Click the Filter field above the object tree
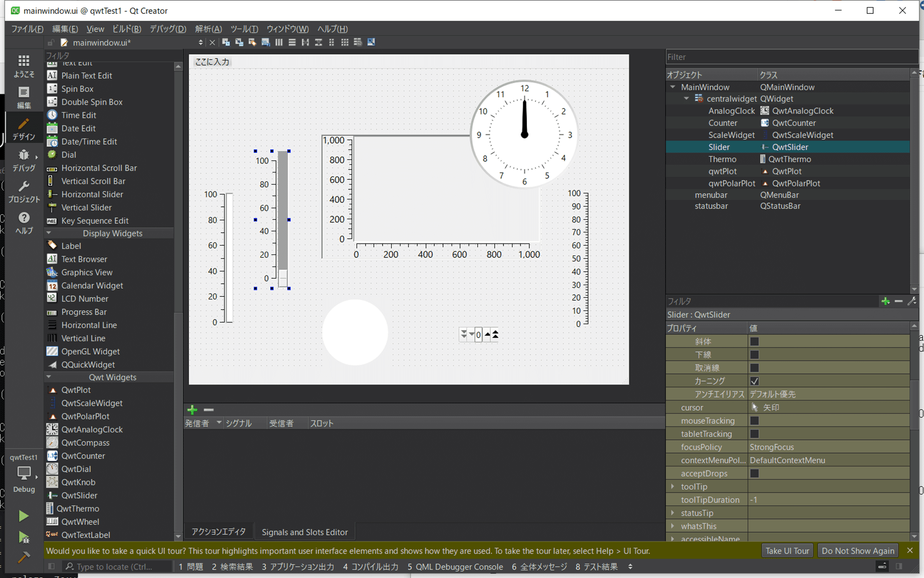The height and width of the screenshot is (578, 924). [791, 57]
